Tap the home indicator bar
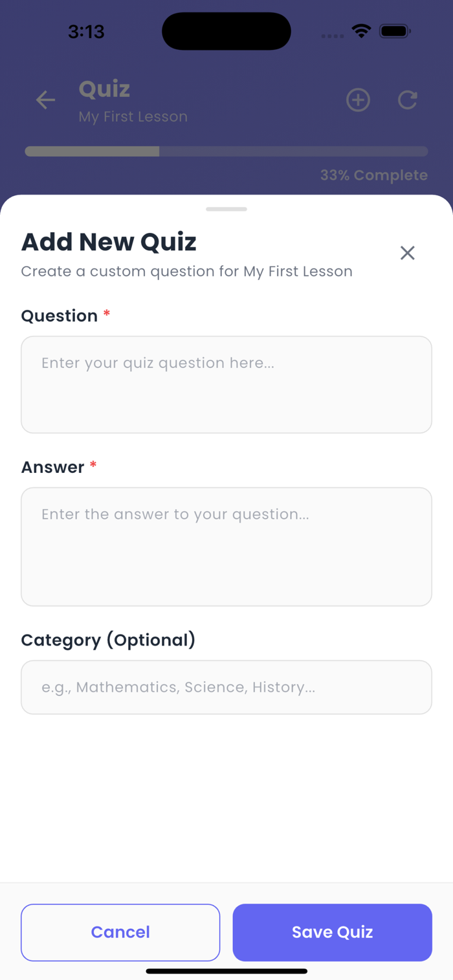453x980 pixels. pyautogui.click(x=226, y=971)
